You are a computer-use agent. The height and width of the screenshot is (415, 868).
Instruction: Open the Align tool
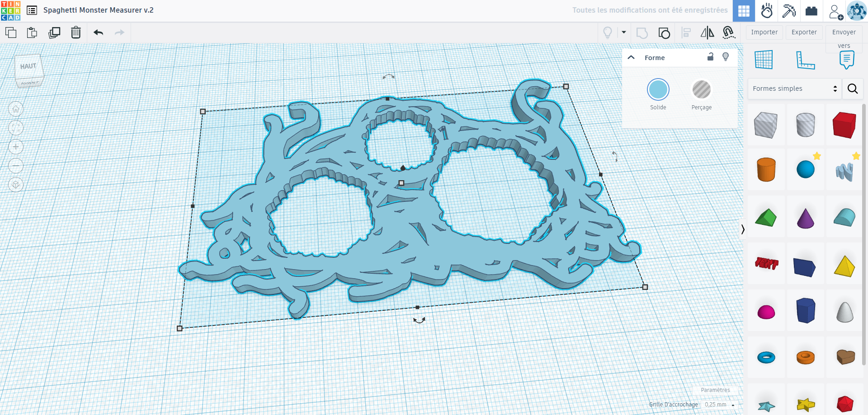tap(686, 33)
